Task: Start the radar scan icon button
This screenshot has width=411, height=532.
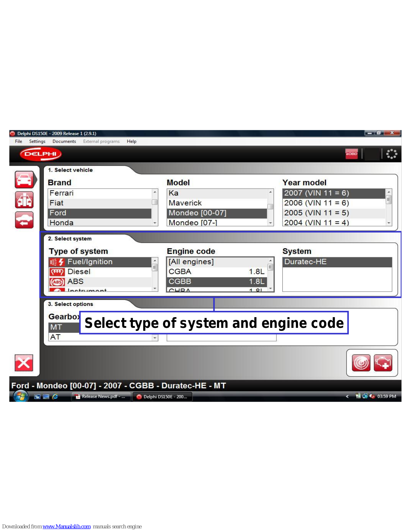Action: (361, 363)
